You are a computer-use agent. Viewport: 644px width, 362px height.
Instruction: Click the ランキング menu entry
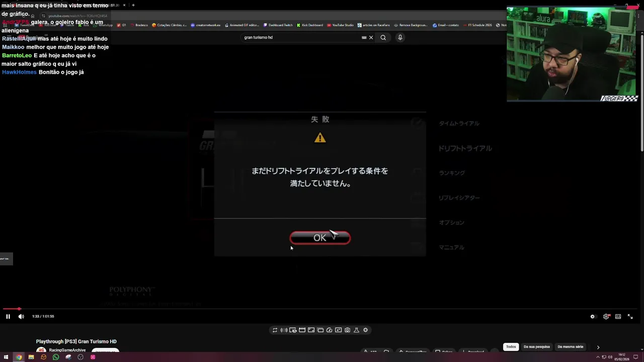pyautogui.click(x=452, y=173)
